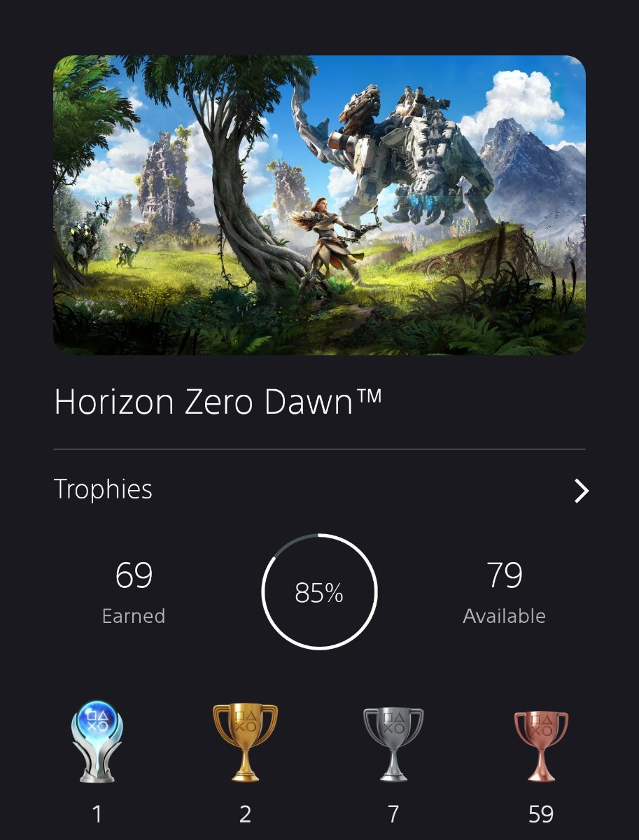Select the Horizon Zero Dawn™ game title
The height and width of the screenshot is (840, 639).
pos(218,402)
